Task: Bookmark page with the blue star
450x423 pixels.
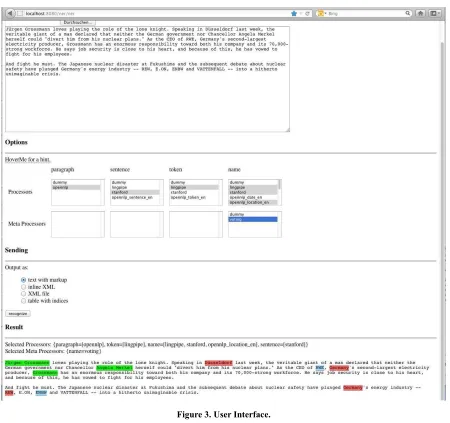Action: tap(294, 13)
